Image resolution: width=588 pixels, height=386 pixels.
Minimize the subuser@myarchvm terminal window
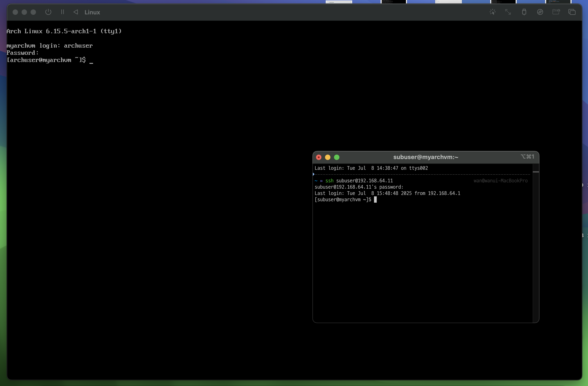pos(327,157)
